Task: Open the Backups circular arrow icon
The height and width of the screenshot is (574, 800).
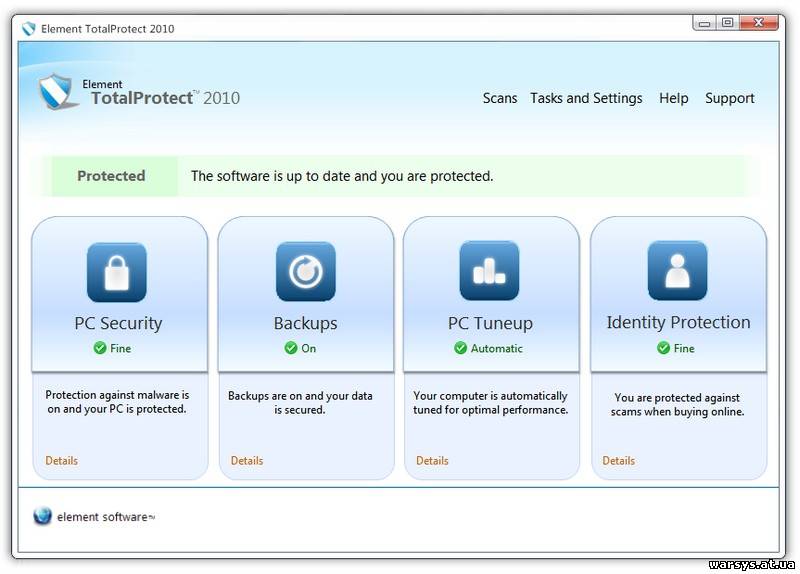Action: [306, 271]
